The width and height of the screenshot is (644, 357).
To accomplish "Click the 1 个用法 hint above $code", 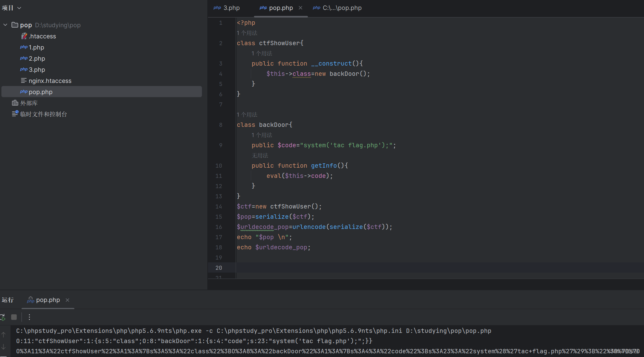I will click(262, 135).
